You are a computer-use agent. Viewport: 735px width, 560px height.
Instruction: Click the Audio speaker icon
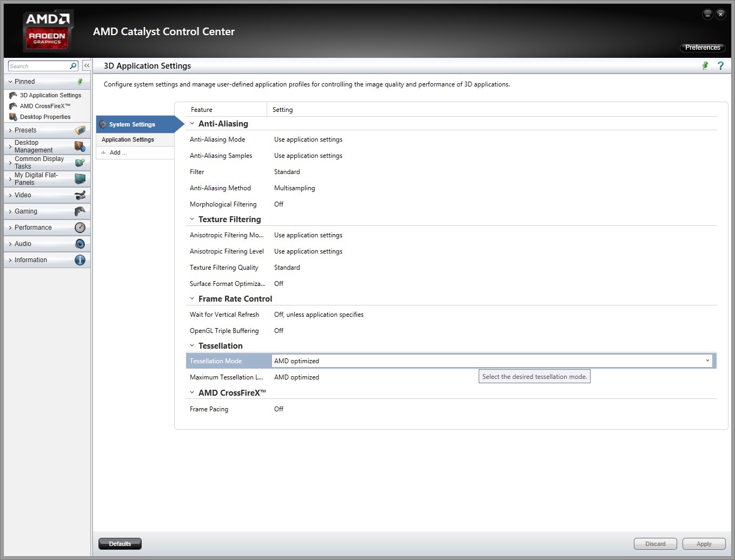pyautogui.click(x=80, y=244)
